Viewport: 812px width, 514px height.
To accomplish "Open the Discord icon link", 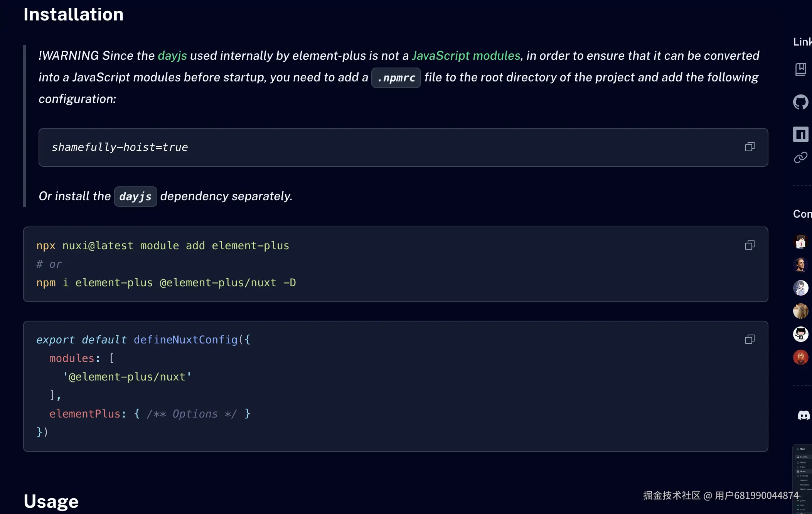I will point(804,415).
